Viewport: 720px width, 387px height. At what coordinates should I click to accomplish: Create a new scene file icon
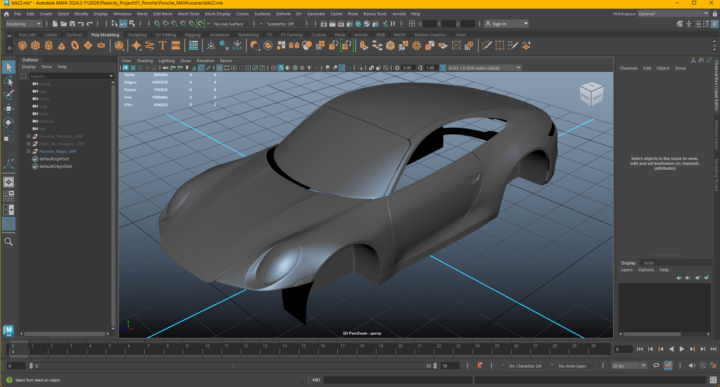[55, 24]
